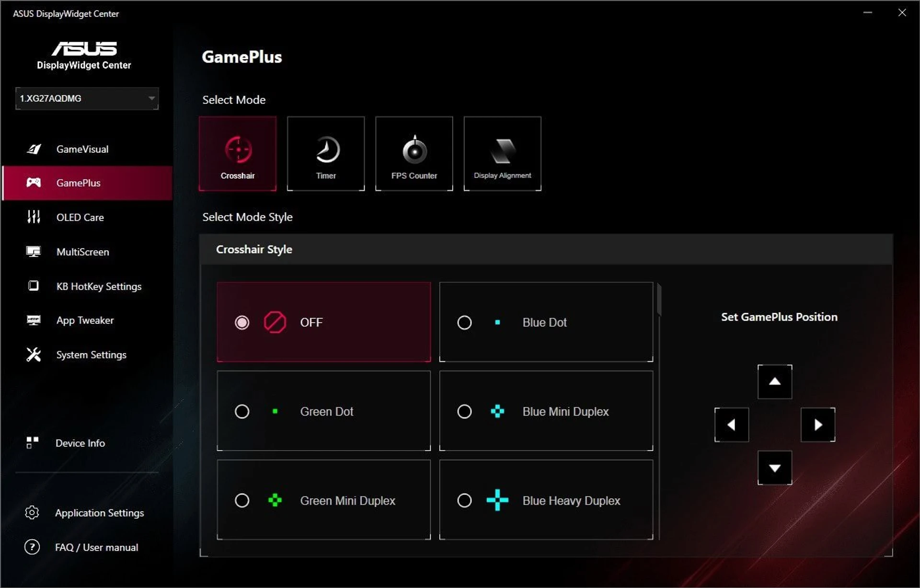Click the Blue Heavy Duplex crosshair icon
Screen dimensions: 920x588
click(497, 500)
